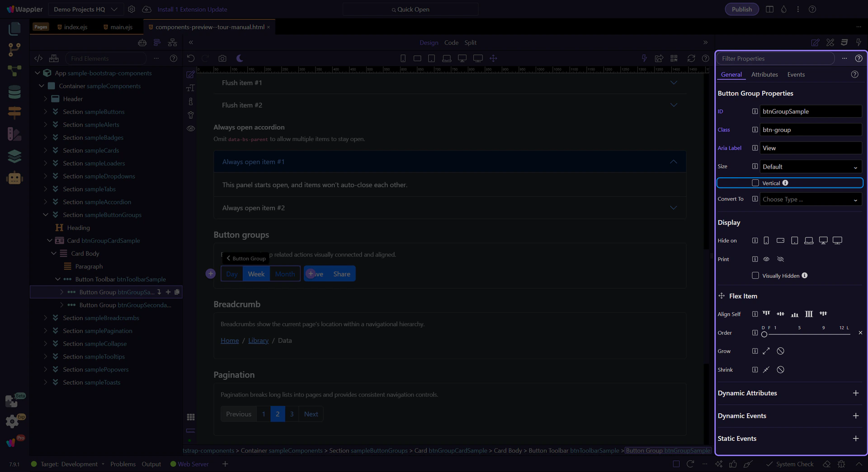Follow the Library breadcrumb link
The height and width of the screenshot is (472, 868).
click(x=258, y=340)
